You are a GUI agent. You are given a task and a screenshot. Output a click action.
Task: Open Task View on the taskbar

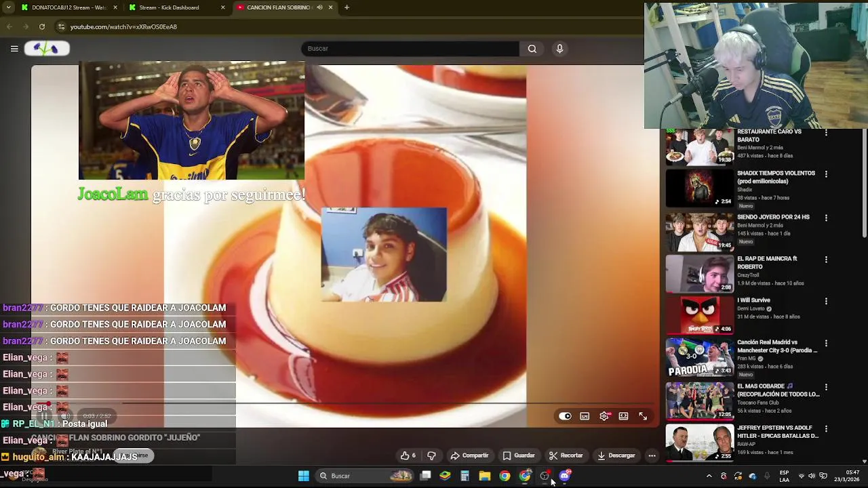425,476
